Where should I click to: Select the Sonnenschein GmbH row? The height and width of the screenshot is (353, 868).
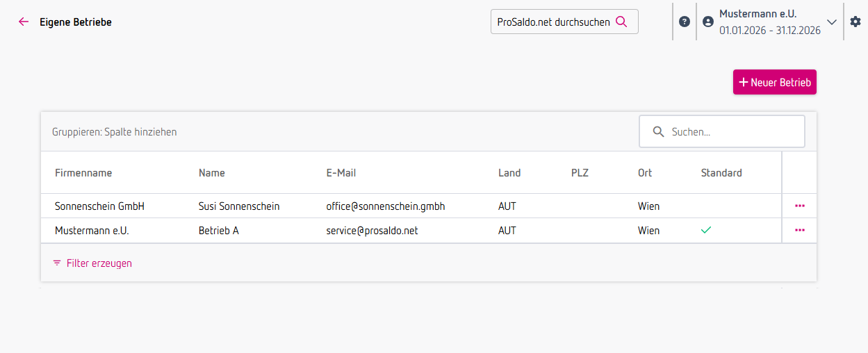point(99,206)
